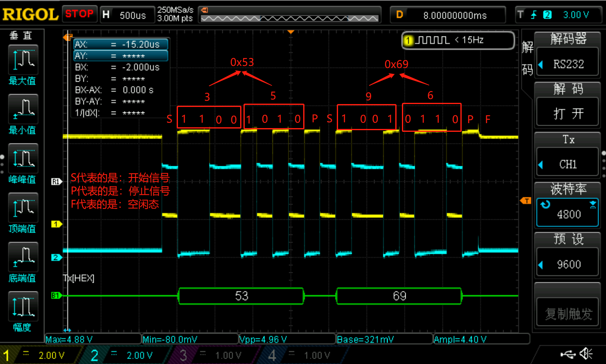Click the STOP run status indicator
606x364 pixels.
tap(79, 14)
